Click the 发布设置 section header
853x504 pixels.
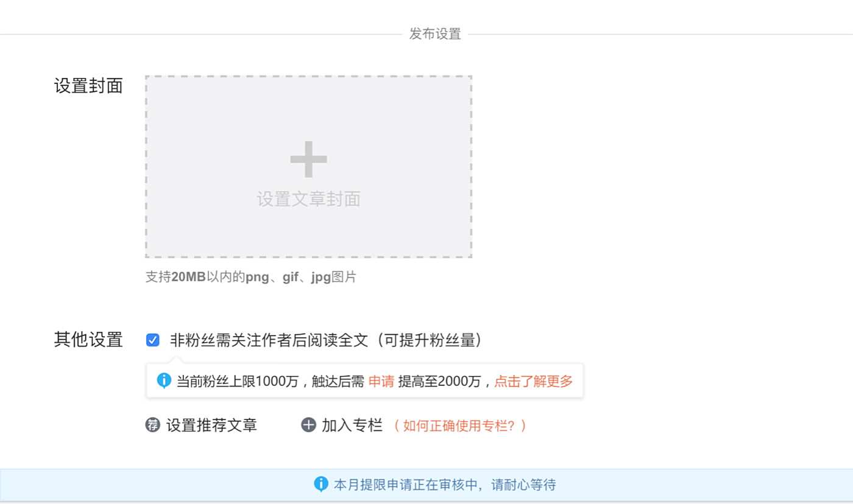435,34
